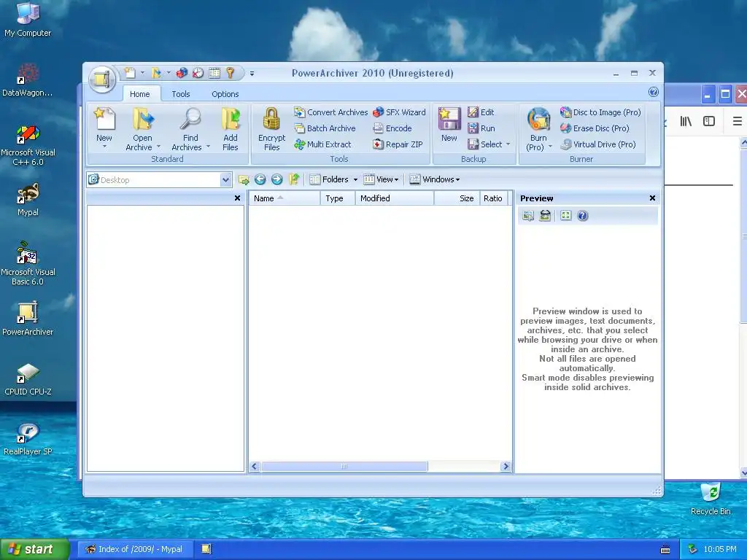Expand the Find Archives dropdown arrow
747x560 pixels.
(x=208, y=147)
